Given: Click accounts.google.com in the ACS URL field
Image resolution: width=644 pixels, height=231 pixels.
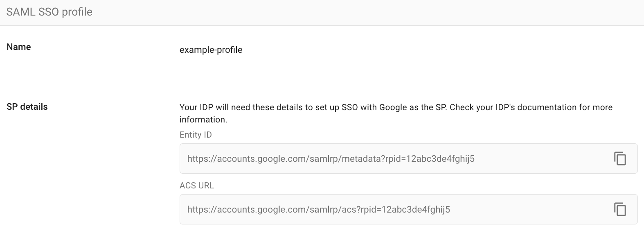Looking at the screenshot, I should 262,210.
